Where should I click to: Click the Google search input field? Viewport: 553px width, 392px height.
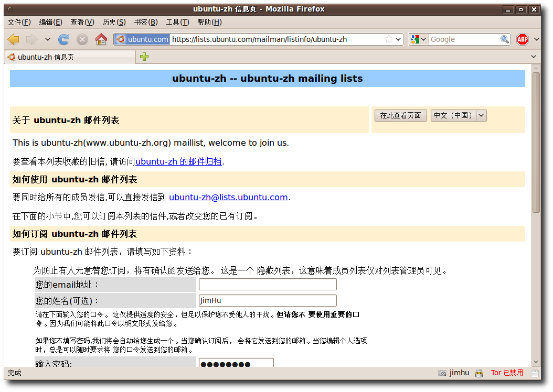(464, 39)
